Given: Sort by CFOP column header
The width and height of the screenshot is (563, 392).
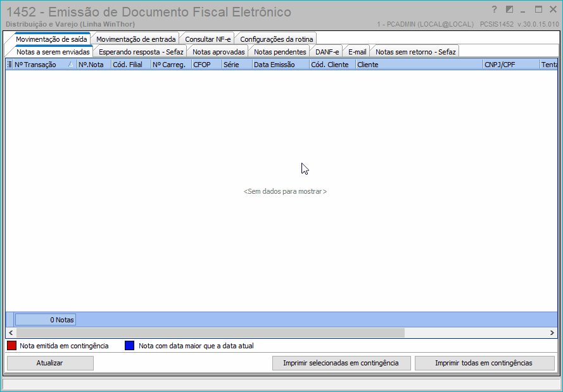Looking at the screenshot, I should (207, 65).
